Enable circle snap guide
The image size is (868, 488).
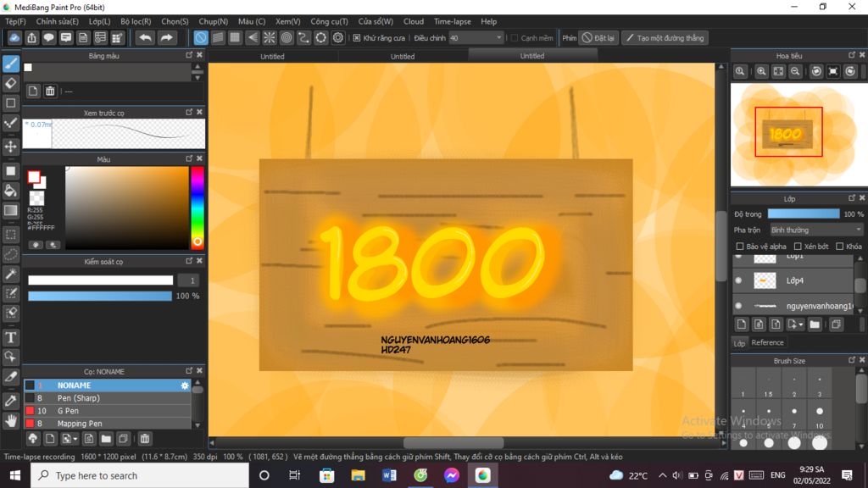(287, 37)
